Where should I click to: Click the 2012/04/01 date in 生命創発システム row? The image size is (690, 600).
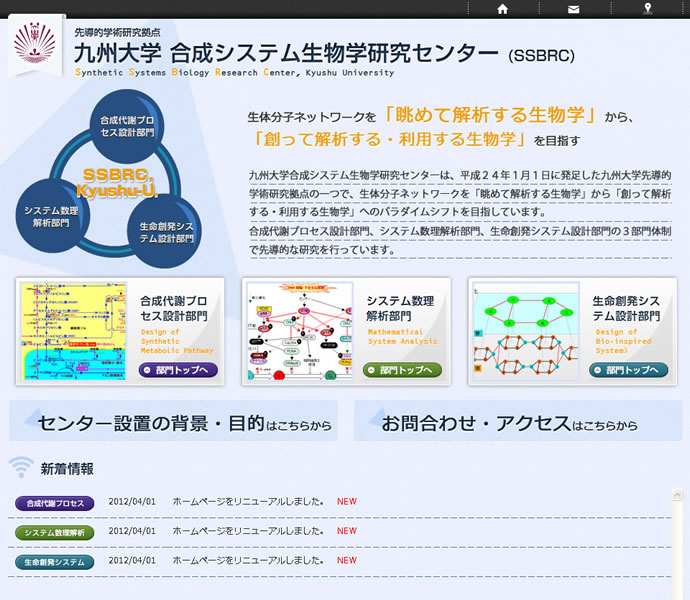(x=132, y=560)
